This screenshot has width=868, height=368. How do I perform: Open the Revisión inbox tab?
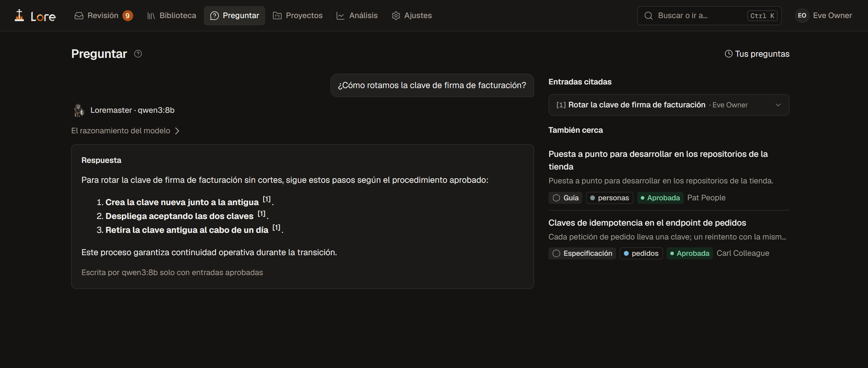(103, 15)
